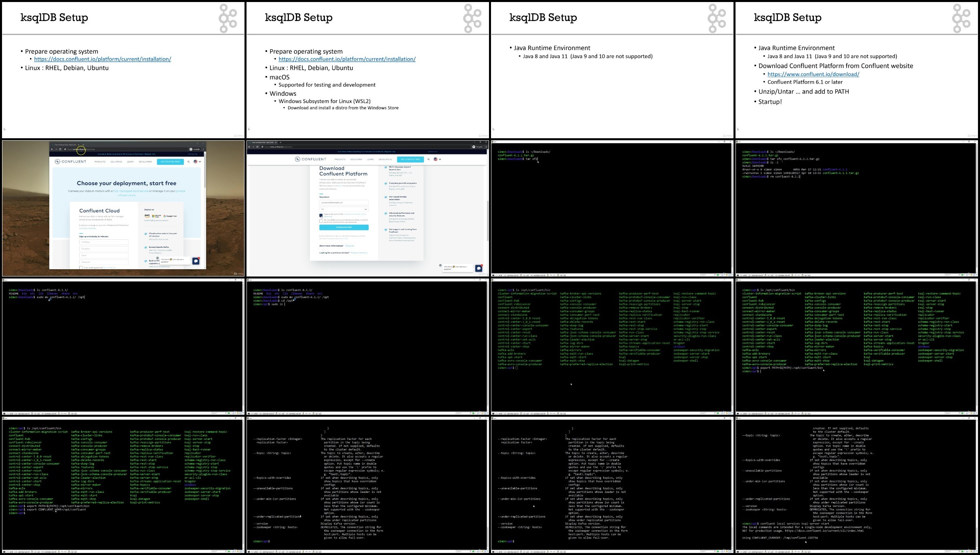Click the Full Name field in the Confluent Cloud form

pos(104,242)
